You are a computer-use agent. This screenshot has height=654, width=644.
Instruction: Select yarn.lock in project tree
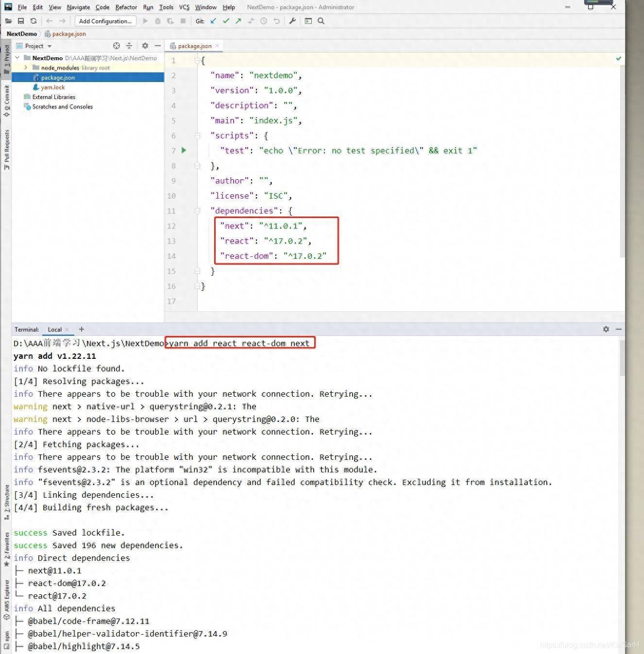52,87
